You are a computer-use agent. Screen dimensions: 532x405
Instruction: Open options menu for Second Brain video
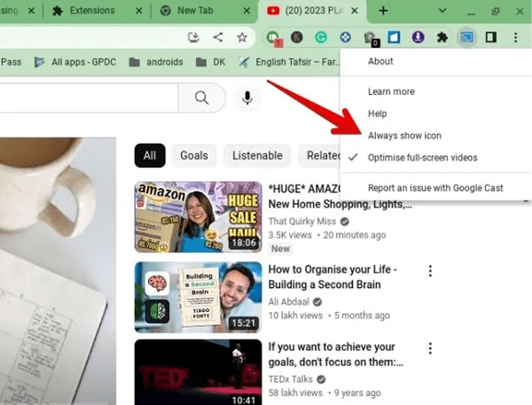coord(430,270)
